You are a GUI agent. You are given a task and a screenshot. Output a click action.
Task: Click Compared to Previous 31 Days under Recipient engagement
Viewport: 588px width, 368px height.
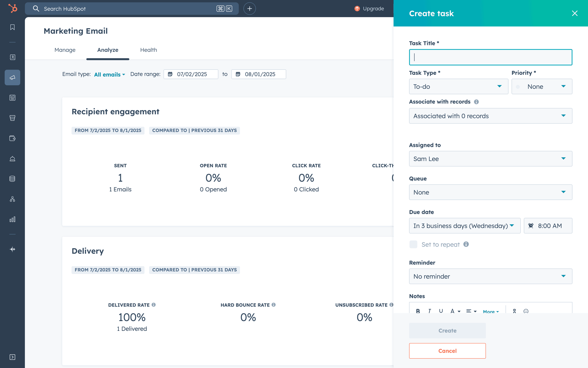pyautogui.click(x=194, y=130)
